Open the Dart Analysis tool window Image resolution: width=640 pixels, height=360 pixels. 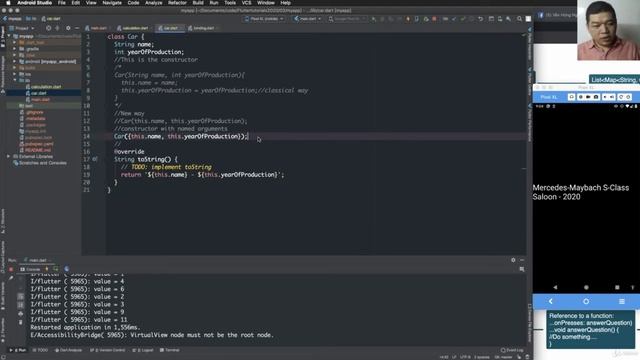tap(69, 350)
